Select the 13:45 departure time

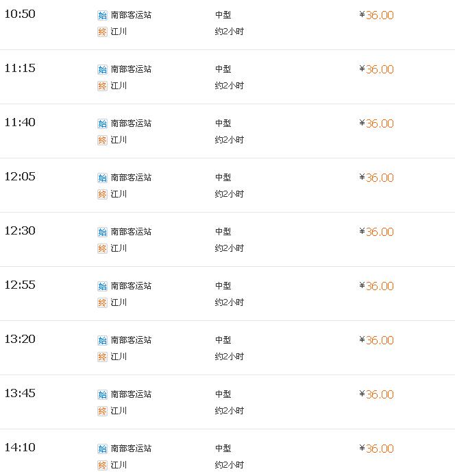[x=20, y=394]
